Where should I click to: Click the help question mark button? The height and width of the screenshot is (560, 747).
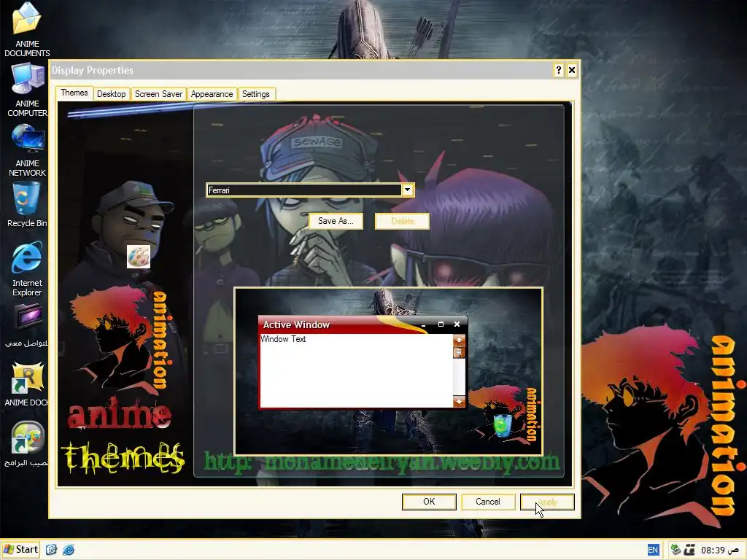click(558, 71)
